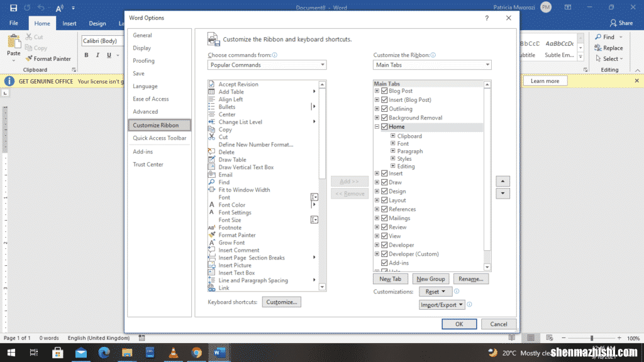Open Quick Access Toolbar options category
The height and width of the screenshot is (362, 644).
[x=159, y=138]
